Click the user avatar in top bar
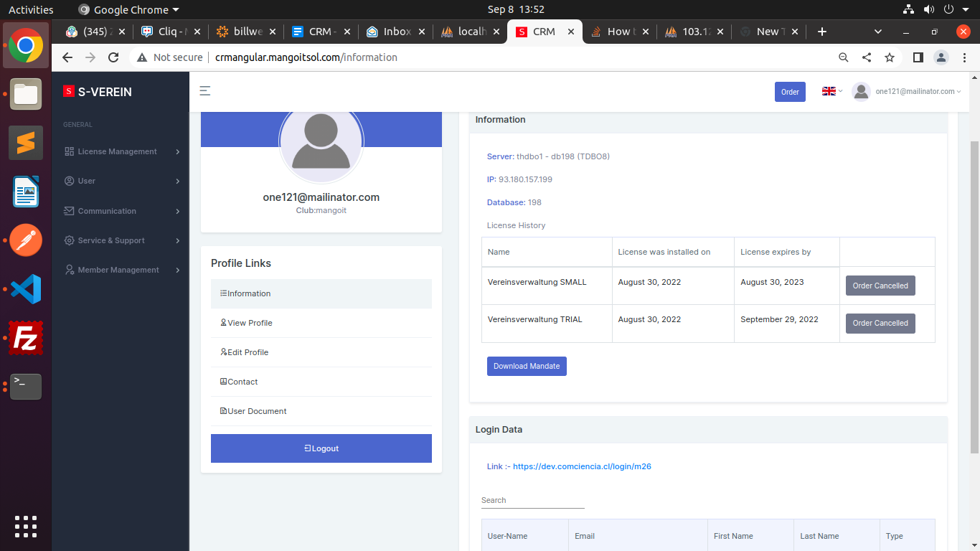The width and height of the screenshot is (980, 551). click(861, 91)
